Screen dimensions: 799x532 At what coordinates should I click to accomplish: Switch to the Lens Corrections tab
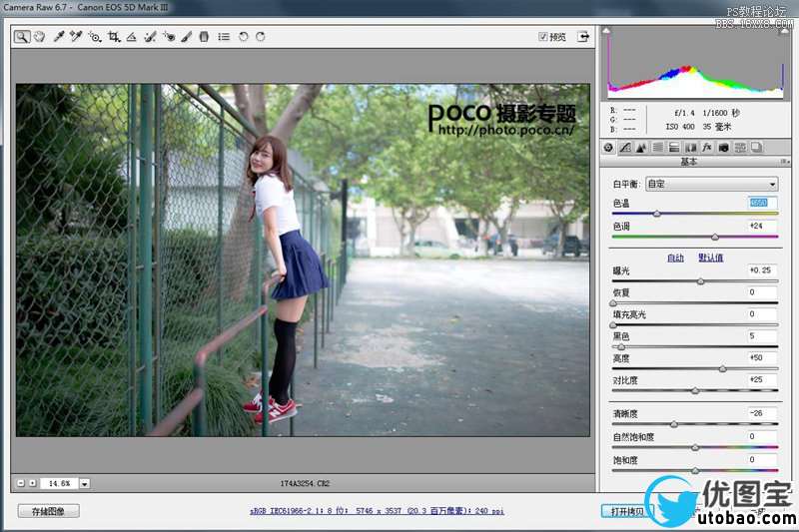(691, 148)
